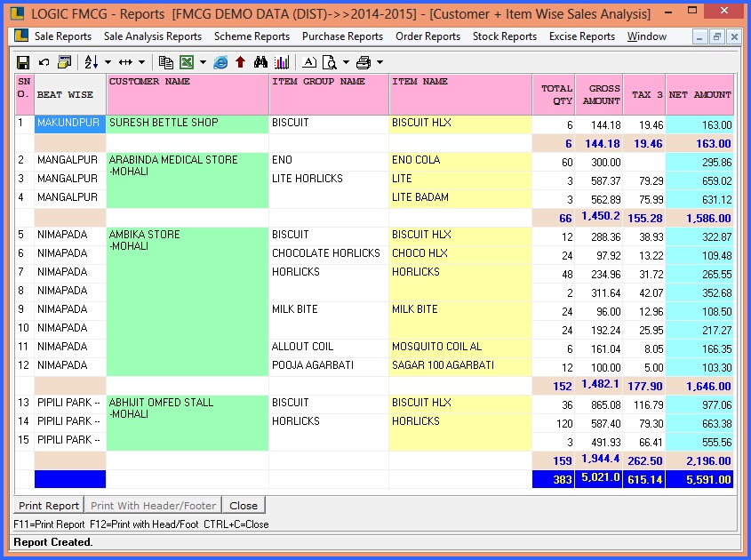The image size is (751, 560).
Task: Expand the printer icon dropdown arrow
Action: pos(379,62)
